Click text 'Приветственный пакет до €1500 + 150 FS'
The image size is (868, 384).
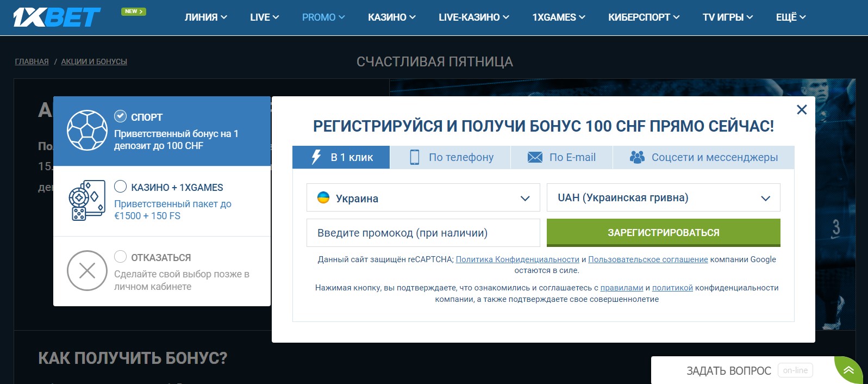(x=173, y=210)
